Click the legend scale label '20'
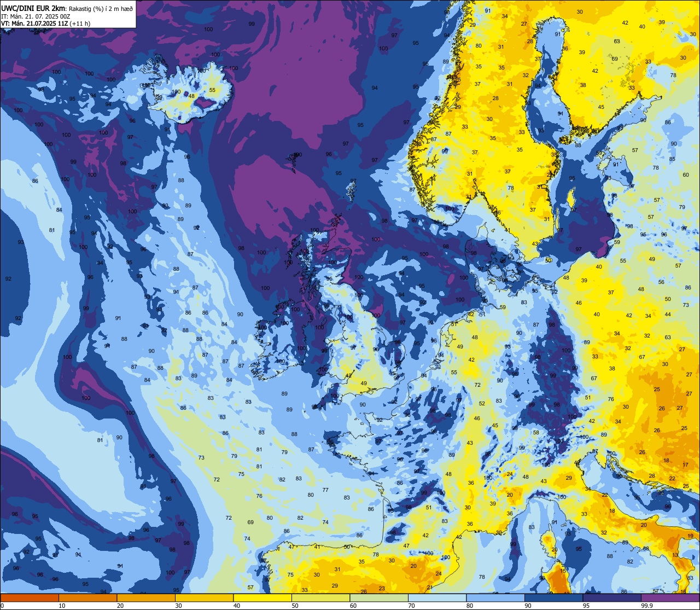Image resolution: width=700 pixels, height=610 pixels. 120,606
